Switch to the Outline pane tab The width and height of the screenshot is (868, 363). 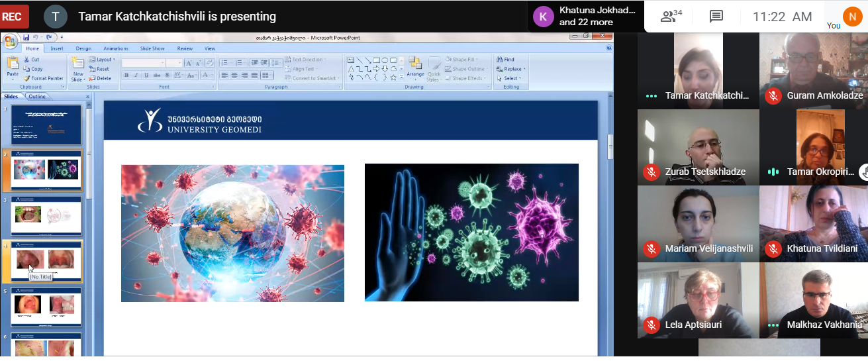(37, 96)
